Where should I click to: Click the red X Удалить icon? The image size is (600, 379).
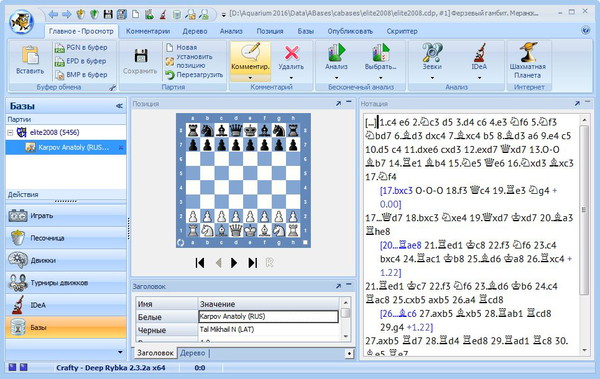[x=292, y=52]
